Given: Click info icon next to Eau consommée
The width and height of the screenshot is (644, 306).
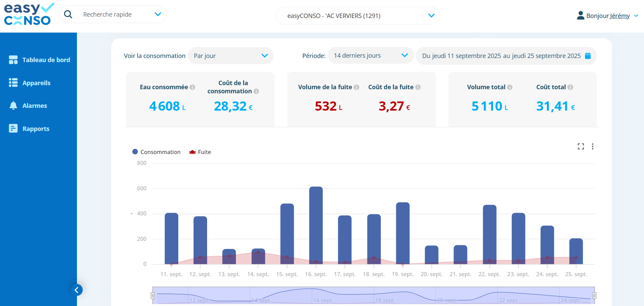Looking at the screenshot, I should [x=193, y=87].
